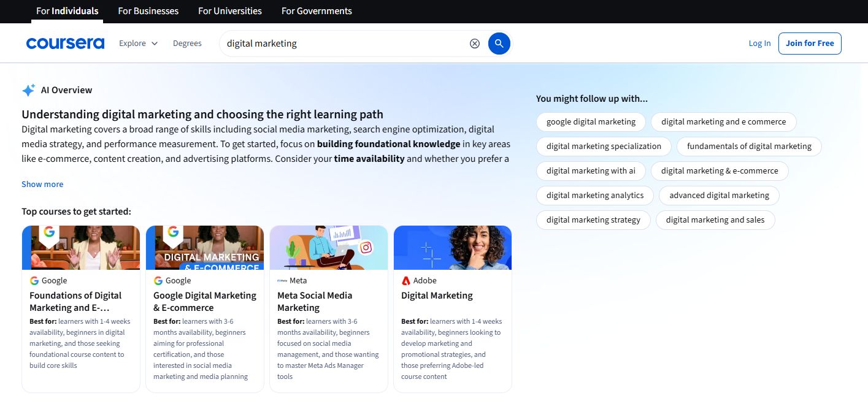Viewport: 868px width, 401px height.
Task: Select the digital marketing & e-commerce suggestion
Action: 720,171
